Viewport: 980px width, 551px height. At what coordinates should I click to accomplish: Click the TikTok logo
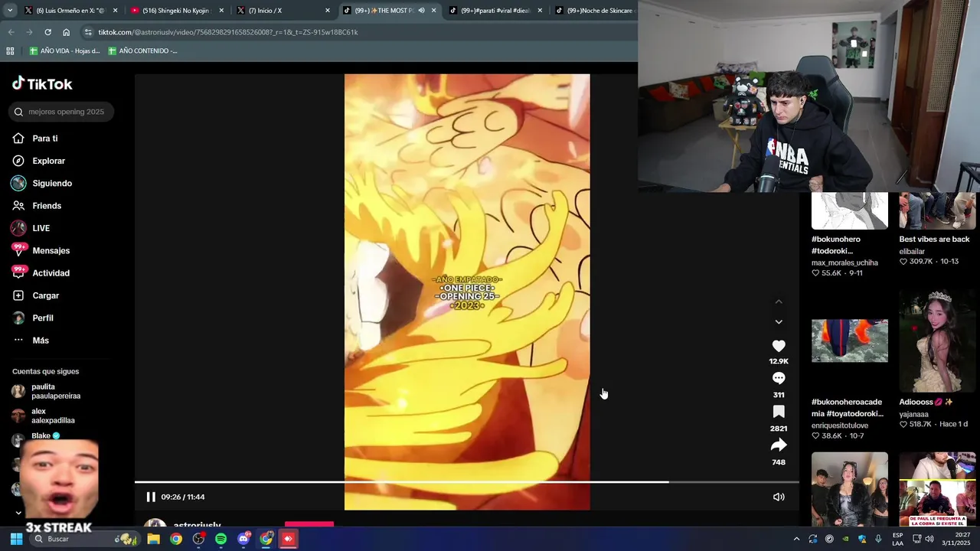tap(43, 83)
